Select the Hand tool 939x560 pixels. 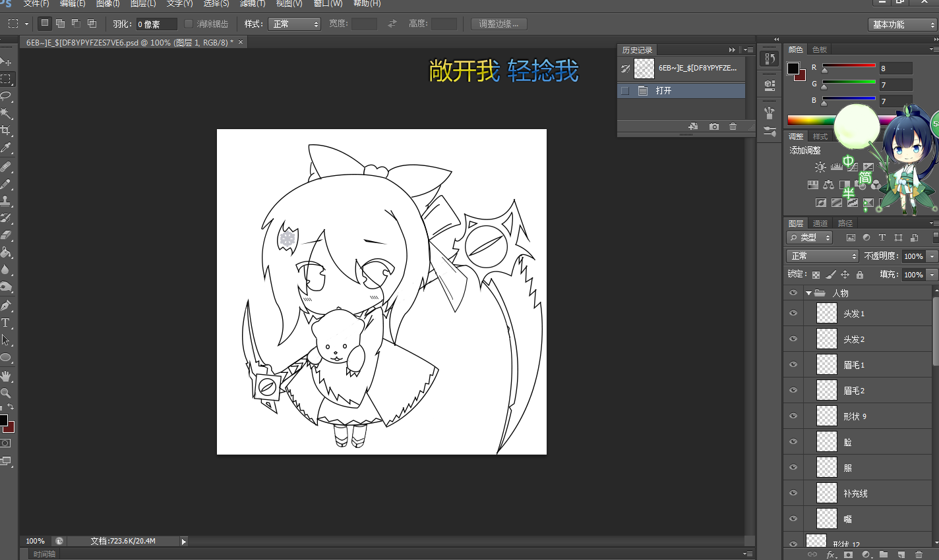tap(6, 376)
